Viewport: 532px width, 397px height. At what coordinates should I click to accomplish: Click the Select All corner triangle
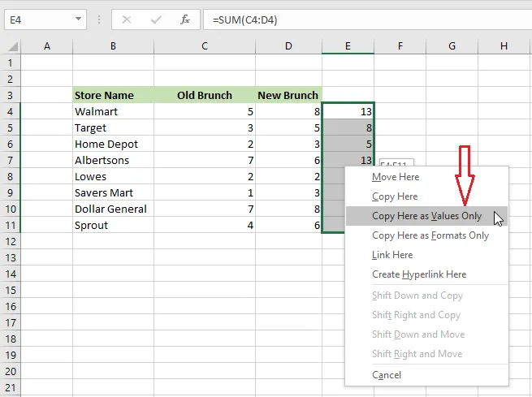[x=12, y=46]
